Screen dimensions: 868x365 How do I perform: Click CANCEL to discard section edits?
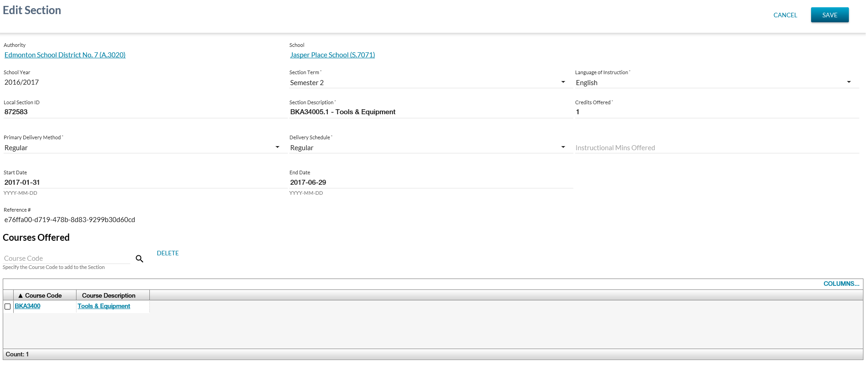click(x=785, y=15)
